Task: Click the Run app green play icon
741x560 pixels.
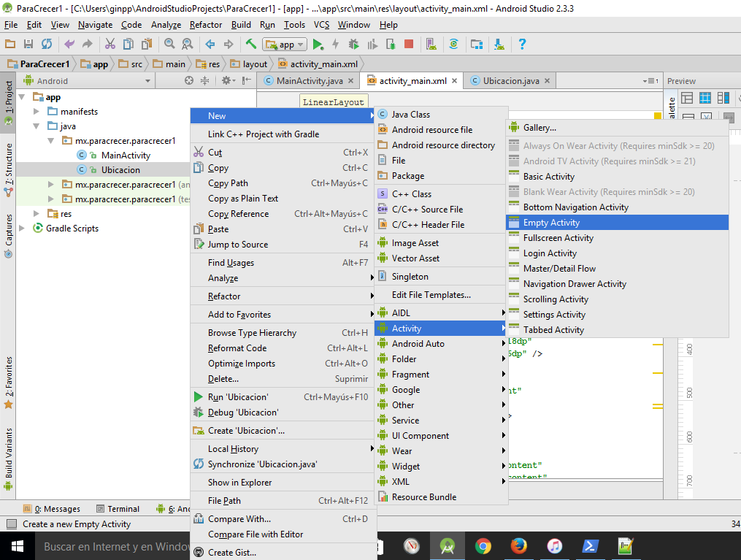Action: click(x=318, y=45)
